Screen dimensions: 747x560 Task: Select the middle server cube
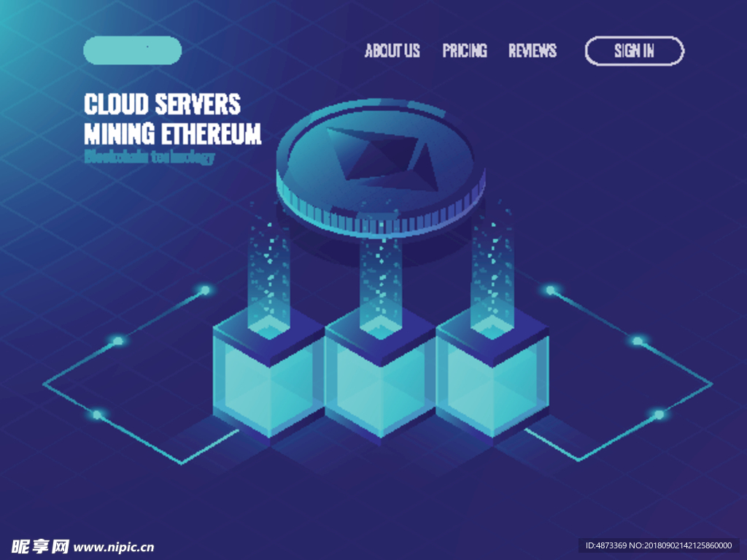point(380,379)
